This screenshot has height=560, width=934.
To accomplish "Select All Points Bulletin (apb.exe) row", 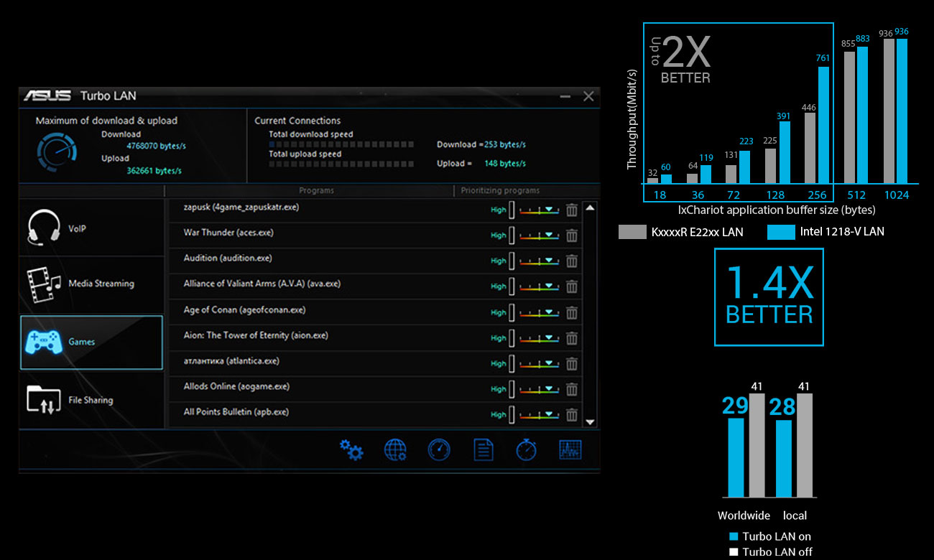I will click(x=236, y=412).
